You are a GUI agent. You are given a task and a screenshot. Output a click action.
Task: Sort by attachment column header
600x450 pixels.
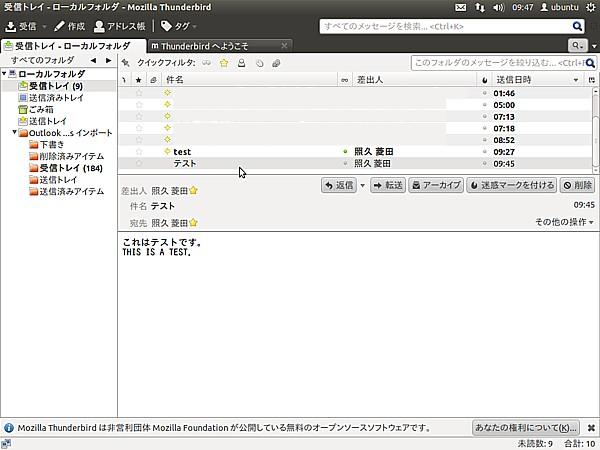click(x=153, y=80)
